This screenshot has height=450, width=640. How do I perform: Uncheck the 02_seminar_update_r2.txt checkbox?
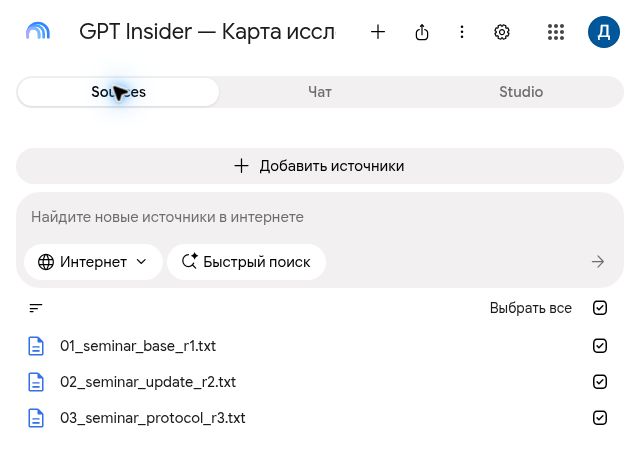[600, 382]
